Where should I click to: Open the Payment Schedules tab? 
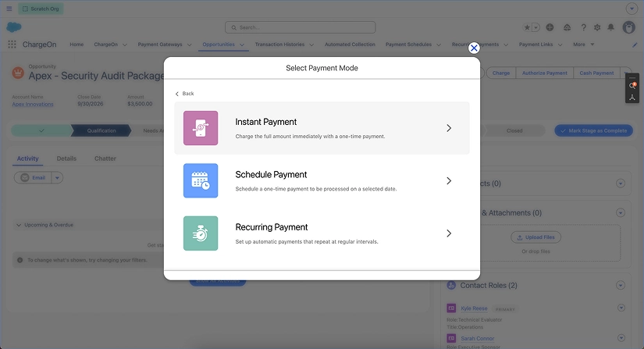409,45
